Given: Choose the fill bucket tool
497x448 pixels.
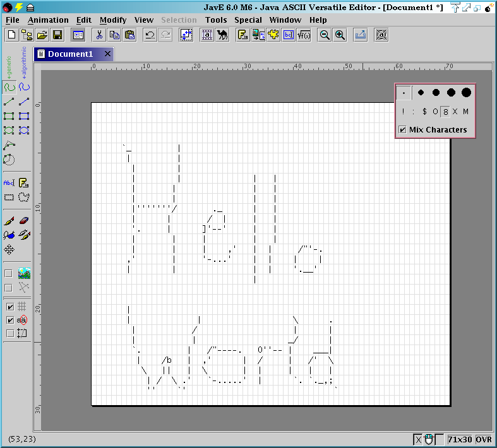Looking at the screenshot, I should coord(9,235).
